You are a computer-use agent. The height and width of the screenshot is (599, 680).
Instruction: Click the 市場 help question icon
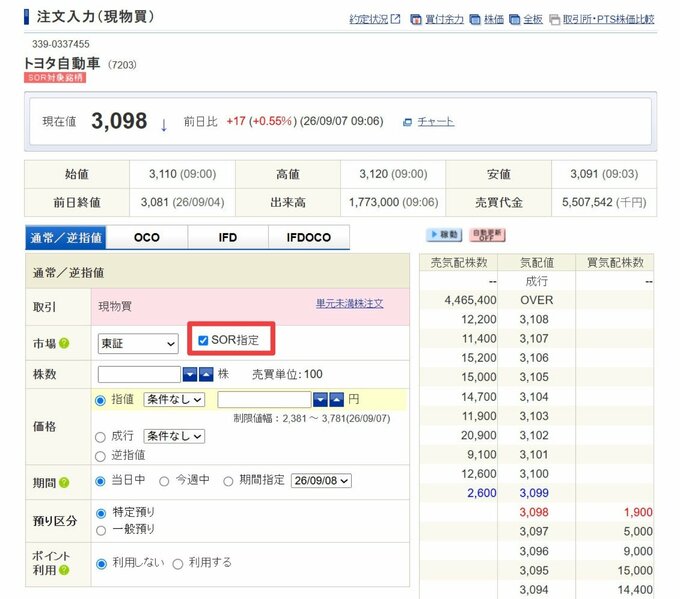[64, 344]
